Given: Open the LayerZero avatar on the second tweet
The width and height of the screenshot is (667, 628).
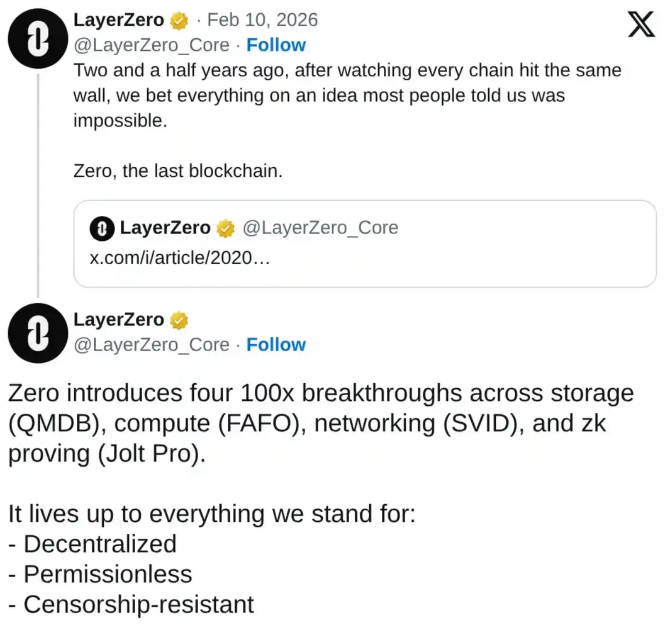Looking at the screenshot, I should click(x=37, y=332).
